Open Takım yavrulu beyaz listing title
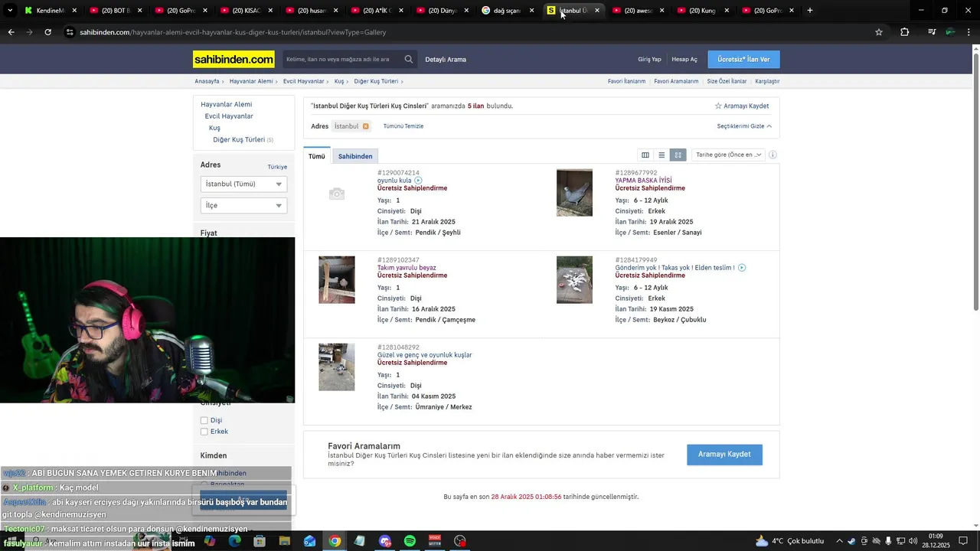 tap(407, 268)
